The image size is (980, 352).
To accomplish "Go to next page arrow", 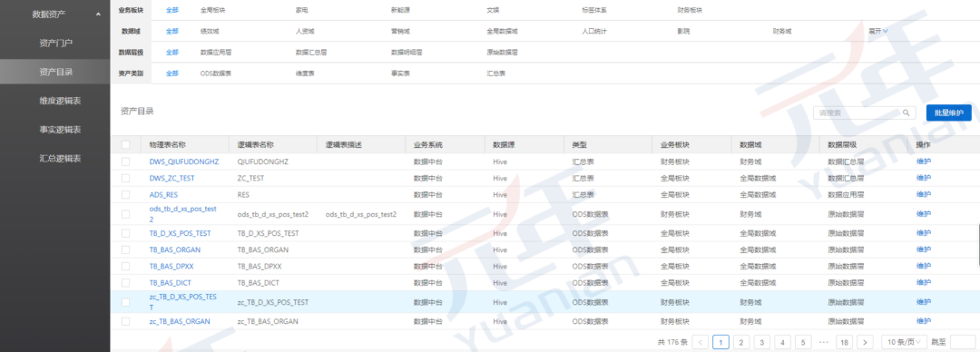I will click(x=865, y=342).
